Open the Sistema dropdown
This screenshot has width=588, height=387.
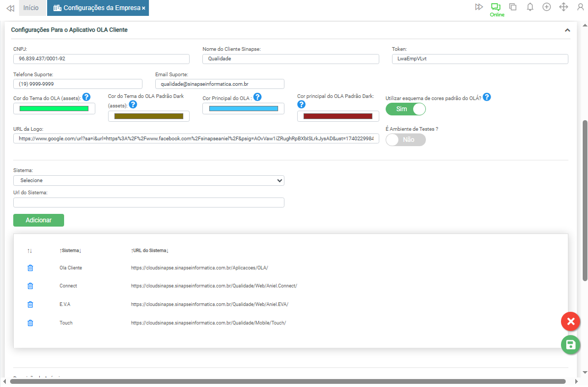pos(148,181)
